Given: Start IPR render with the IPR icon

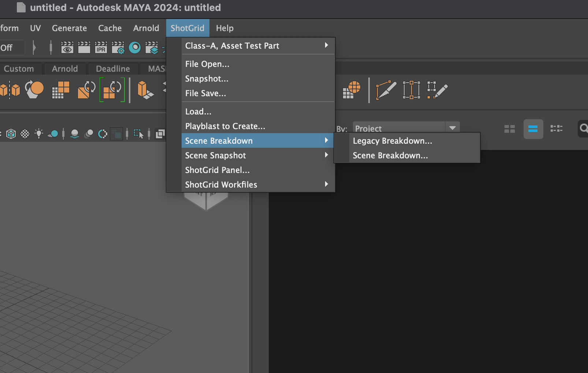Looking at the screenshot, I should coord(101,48).
